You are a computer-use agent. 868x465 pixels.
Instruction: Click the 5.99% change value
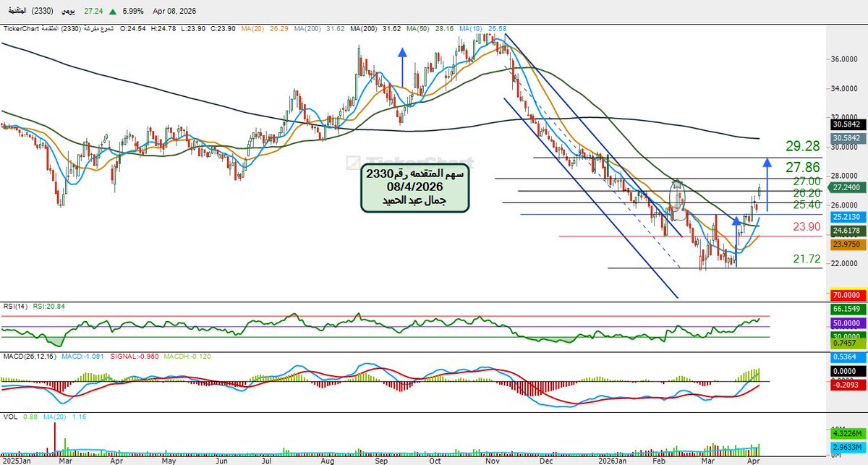135,12
